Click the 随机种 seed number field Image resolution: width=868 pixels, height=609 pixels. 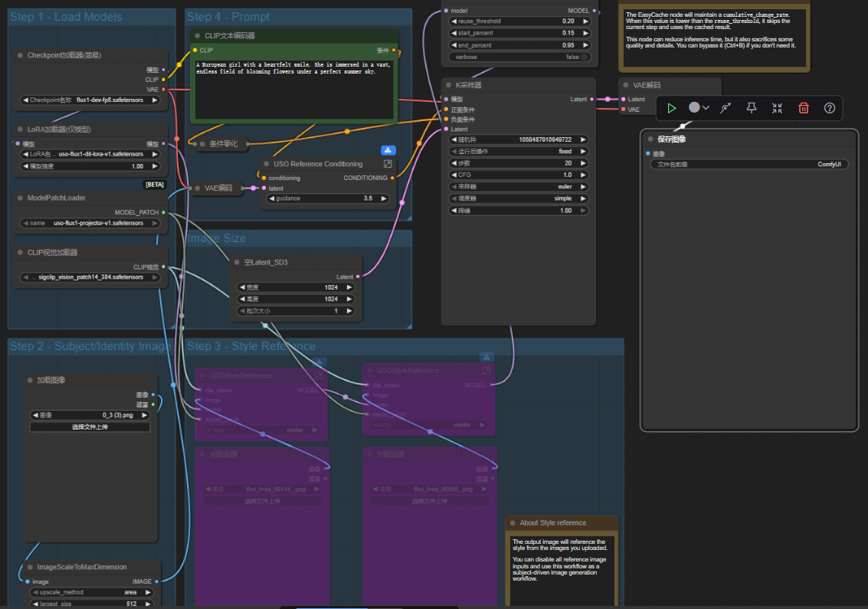click(519, 139)
